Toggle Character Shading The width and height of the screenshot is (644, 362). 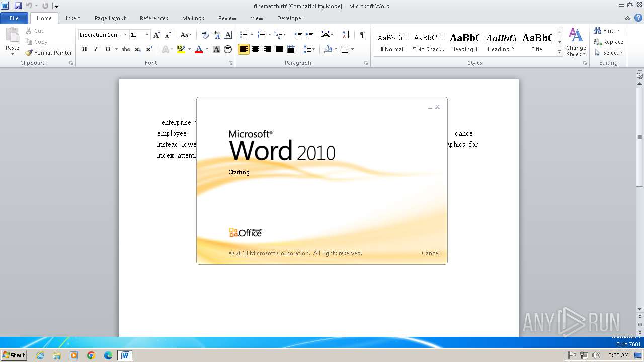pyautogui.click(x=216, y=49)
